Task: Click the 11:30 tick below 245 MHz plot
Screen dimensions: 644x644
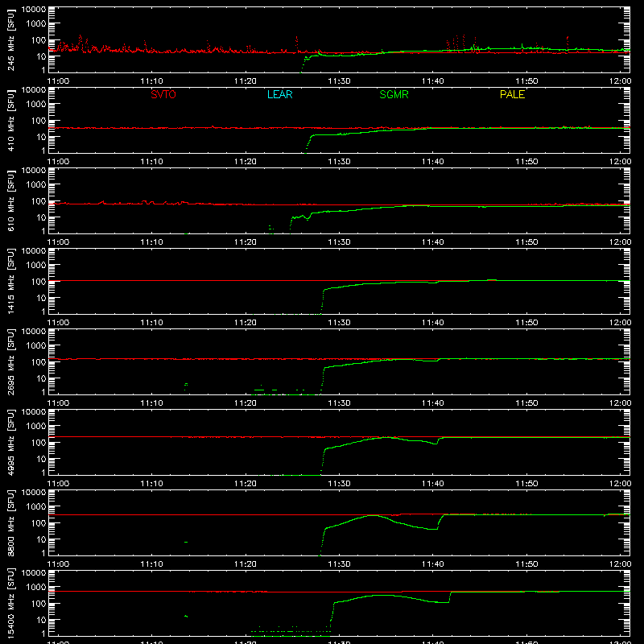Action: pyautogui.click(x=339, y=81)
